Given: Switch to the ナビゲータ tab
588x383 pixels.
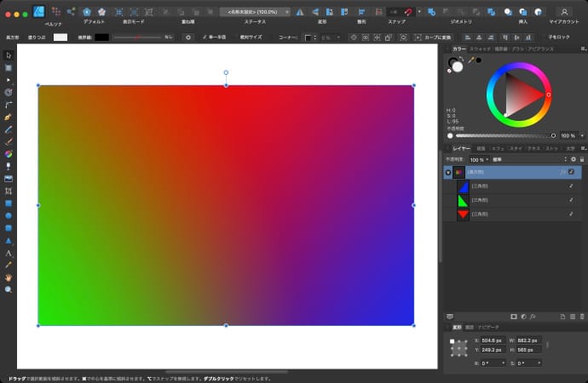Looking at the screenshot, I should pyautogui.click(x=488, y=327).
